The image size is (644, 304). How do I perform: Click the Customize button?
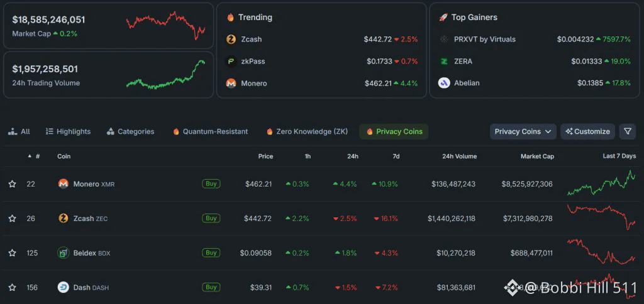[x=587, y=131]
